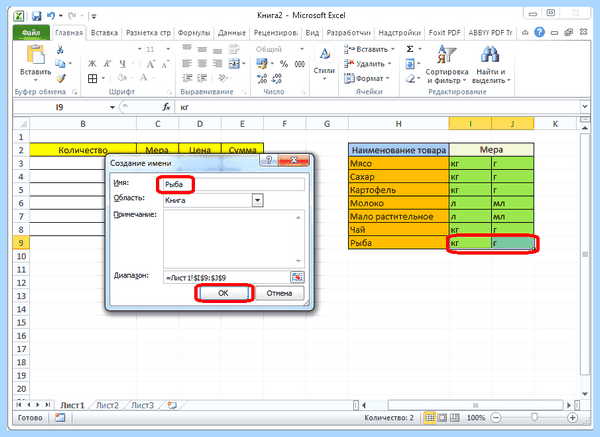Toggle Italic formatting К button
The image size is (600, 437).
[x=108, y=64]
